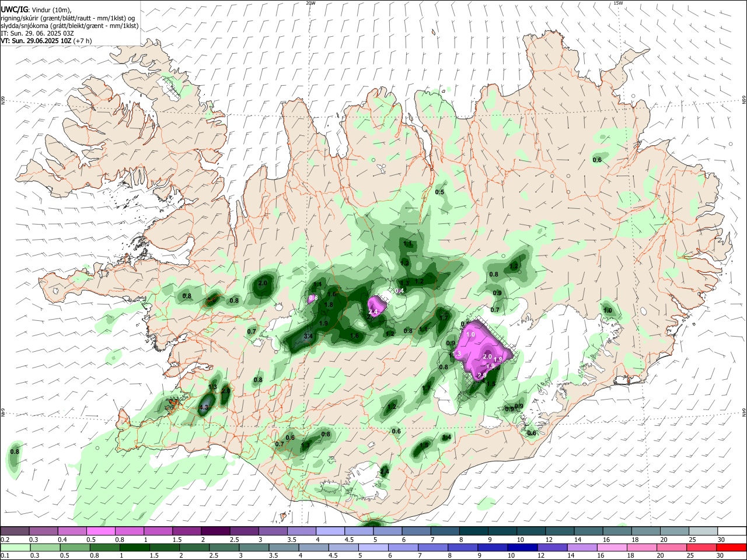Click the white swatch labeled 30 in top legend row
The width and height of the screenshot is (747, 560).
pyautogui.click(x=732, y=531)
